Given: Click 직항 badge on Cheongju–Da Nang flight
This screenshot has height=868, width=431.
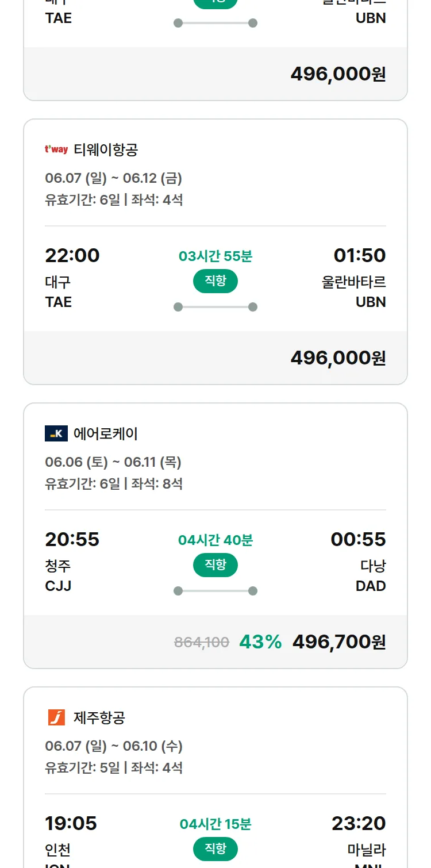Looking at the screenshot, I should [x=215, y=565].
